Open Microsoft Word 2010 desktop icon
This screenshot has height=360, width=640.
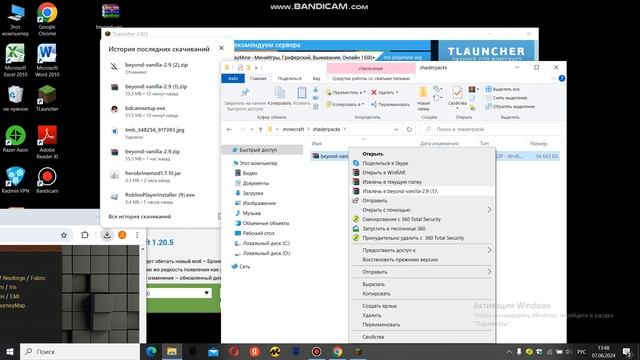pyautogui.click(x=47, y=60)
